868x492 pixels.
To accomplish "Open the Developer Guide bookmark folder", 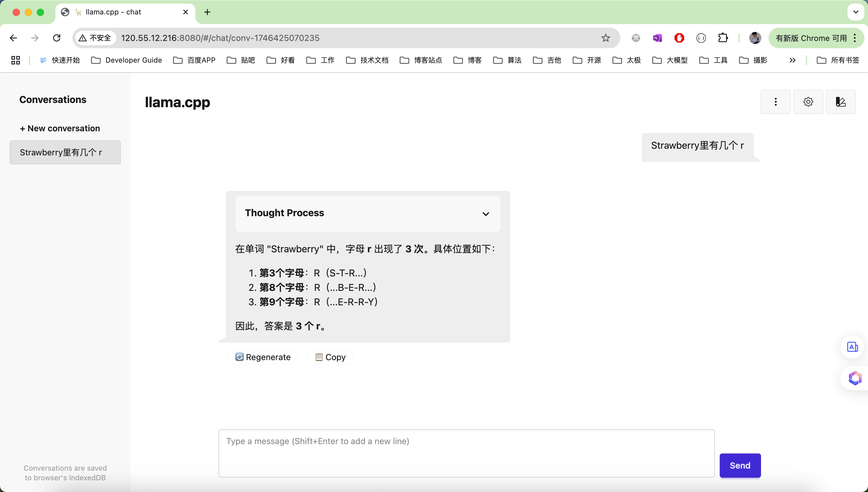I will pyautogui.click(x=127, y=60).
